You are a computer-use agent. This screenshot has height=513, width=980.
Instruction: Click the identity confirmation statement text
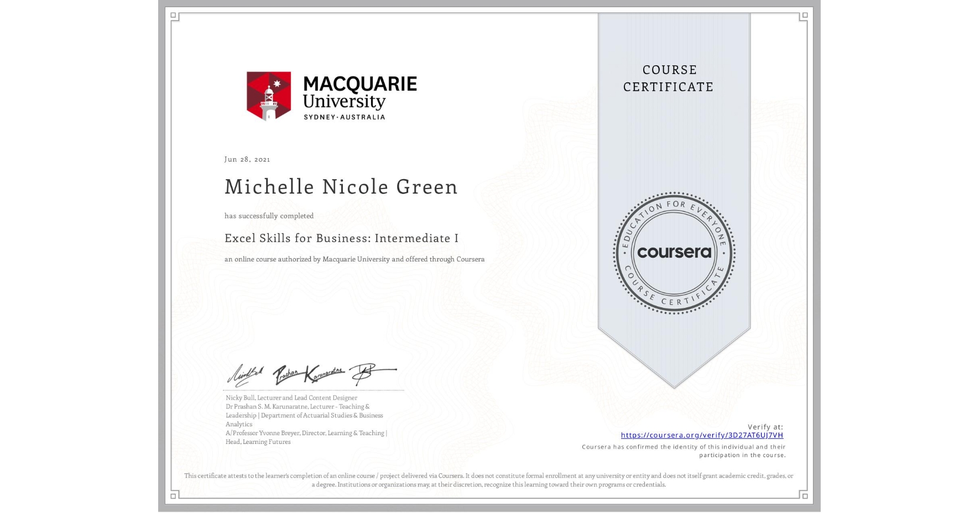[684, 451]
